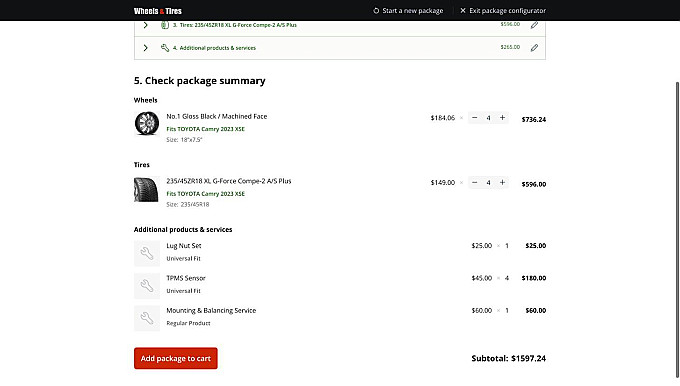Add package to cart
The image size is (680, 386).
point(176,358)
